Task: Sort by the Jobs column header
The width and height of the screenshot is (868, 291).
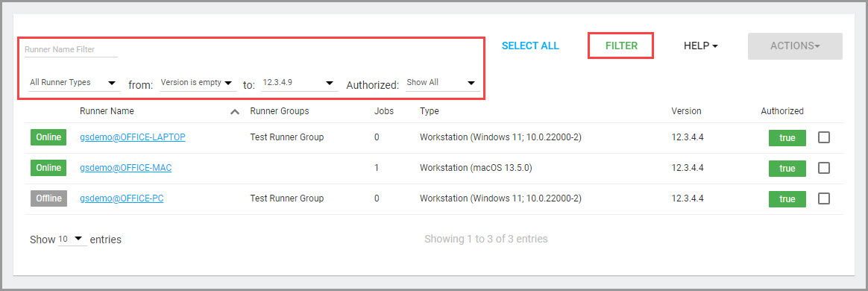Action: pos(384,111)
